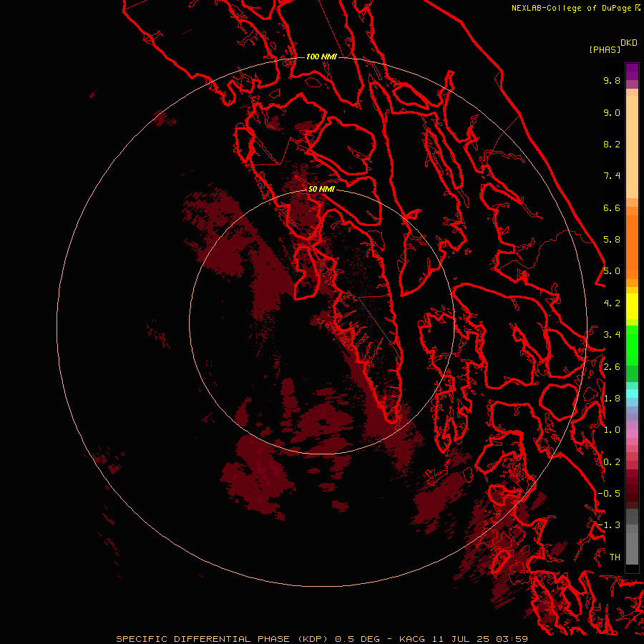Click the 4.2 scale value
Image resolution: width=644 pixels, height=644 pixels.
[612, 303]
